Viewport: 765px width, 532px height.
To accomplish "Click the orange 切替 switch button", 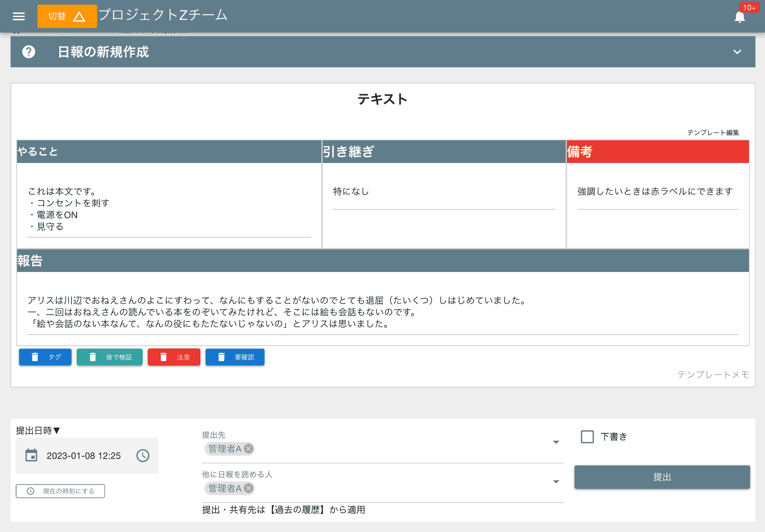I will pyautogui.click(x=67, y=16).
